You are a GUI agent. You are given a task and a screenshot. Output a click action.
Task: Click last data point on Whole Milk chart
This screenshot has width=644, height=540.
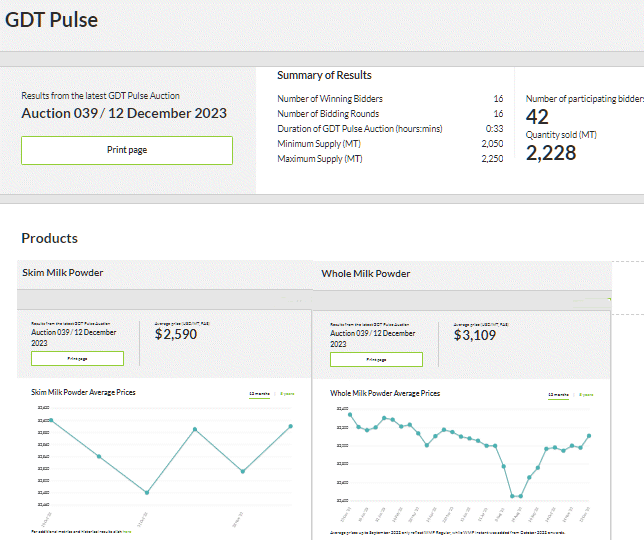pyautogui.click(x=589, y=436)
